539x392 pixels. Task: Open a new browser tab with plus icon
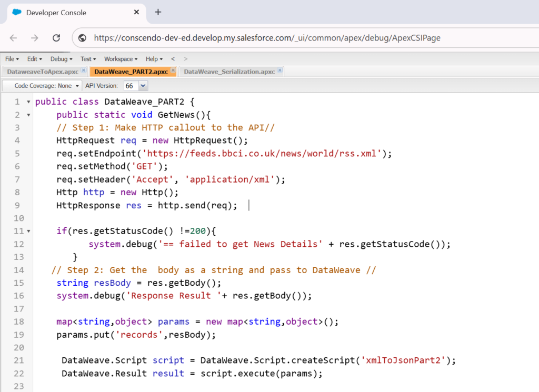click(x=158, y=12)
